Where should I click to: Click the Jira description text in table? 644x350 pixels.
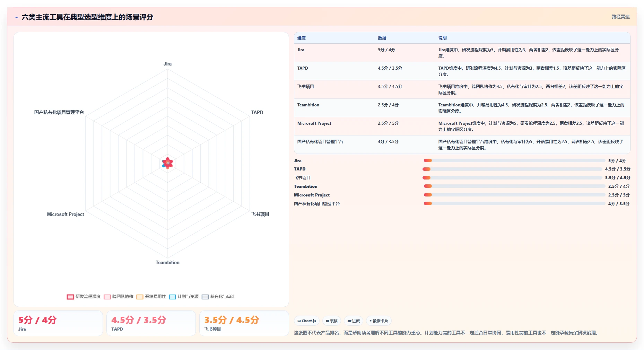click(x=529, y=53)
